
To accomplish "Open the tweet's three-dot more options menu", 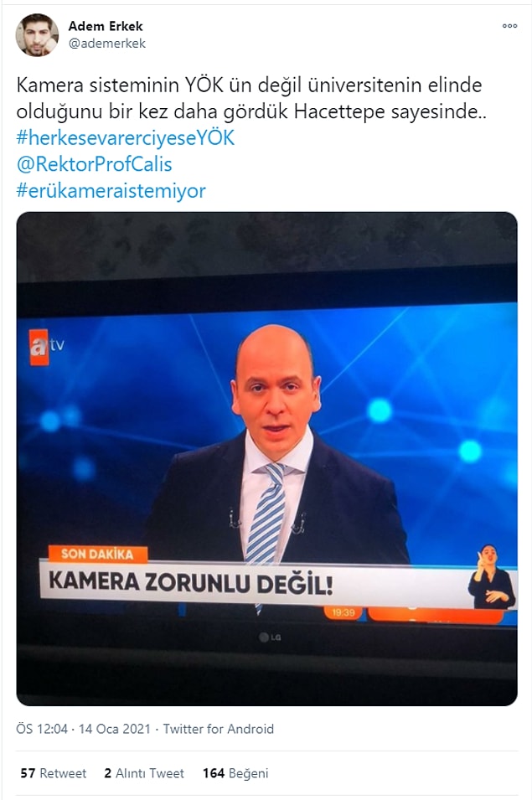I will point(509,26).
